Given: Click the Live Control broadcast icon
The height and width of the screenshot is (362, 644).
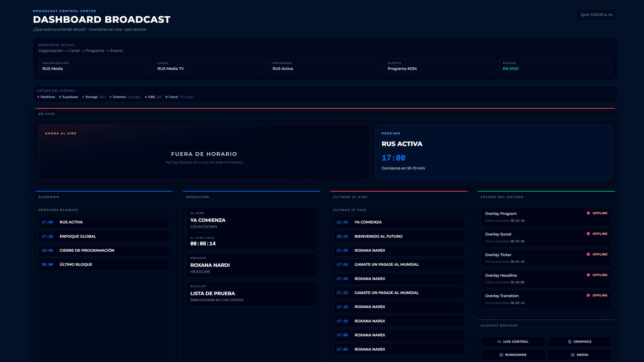Looking at the screenshot, I should pyautogui.click(x=499, y=342).
